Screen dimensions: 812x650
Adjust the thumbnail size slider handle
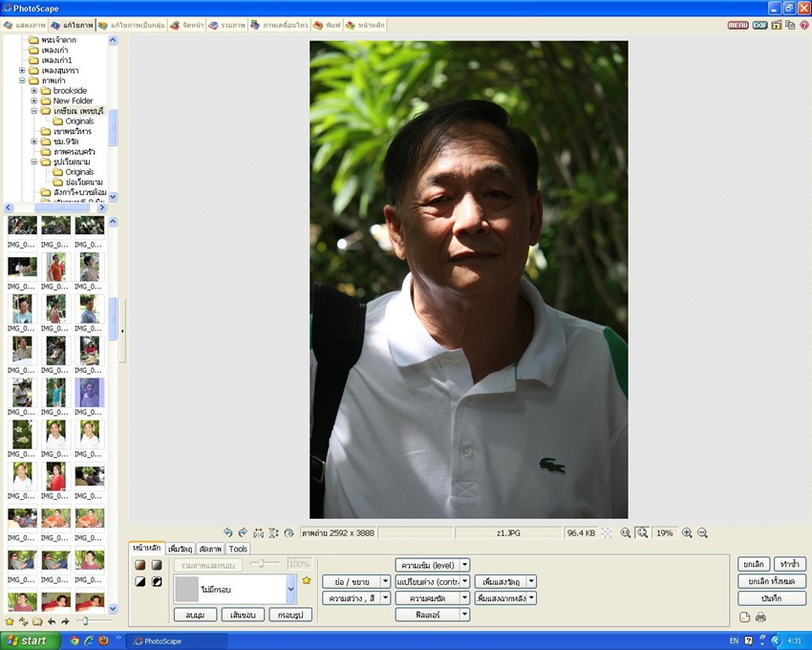pos(86,621)
